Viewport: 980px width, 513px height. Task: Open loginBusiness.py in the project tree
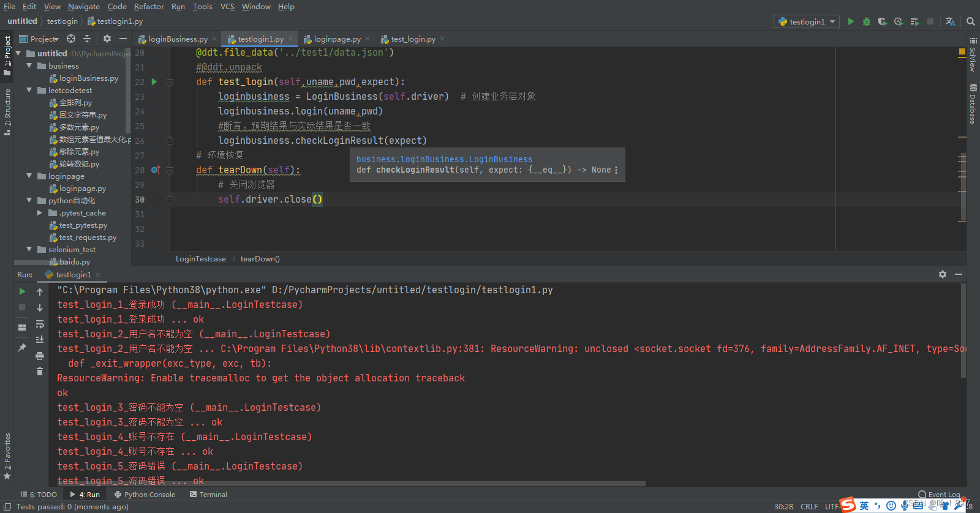pos(83,78)
